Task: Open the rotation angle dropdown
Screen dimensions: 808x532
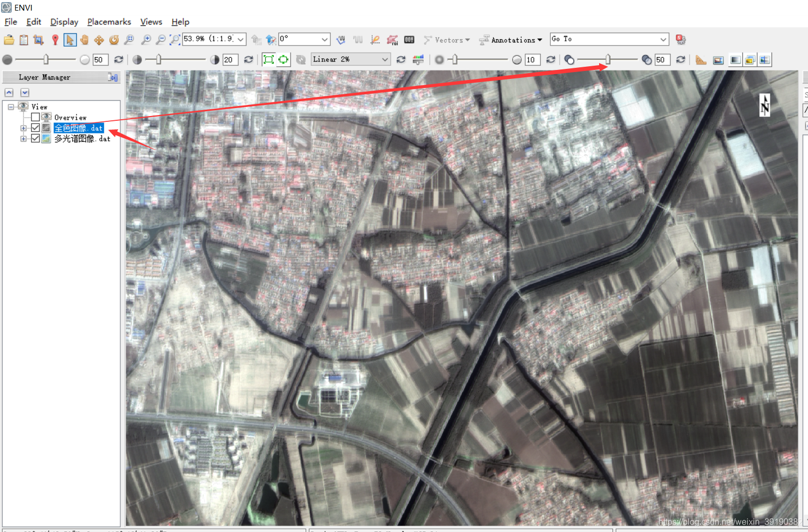Action: (324, 39)
